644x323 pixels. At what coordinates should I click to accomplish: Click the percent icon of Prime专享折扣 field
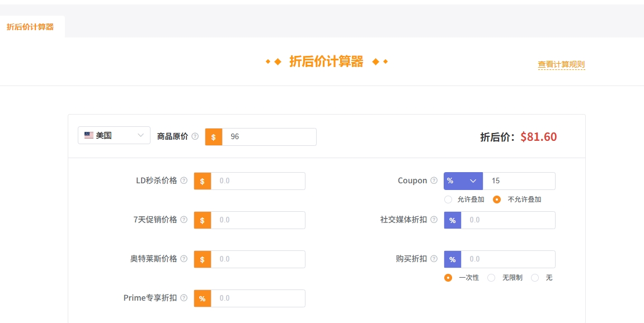[x=203, y=298]
